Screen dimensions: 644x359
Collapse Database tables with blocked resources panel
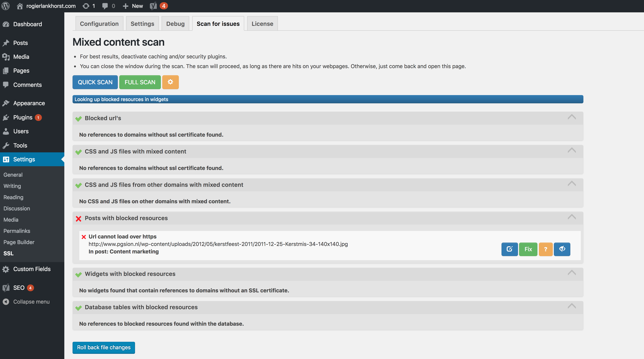(x=571, y=306)
